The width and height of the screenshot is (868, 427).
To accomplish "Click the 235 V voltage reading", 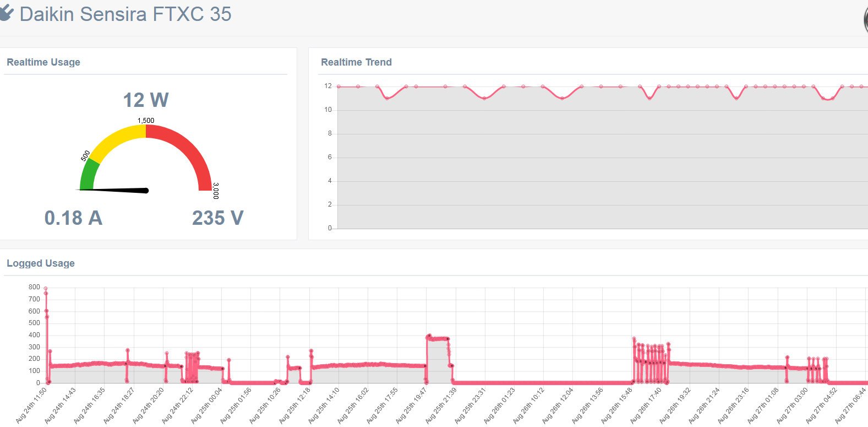I will (x=218, y=218).
